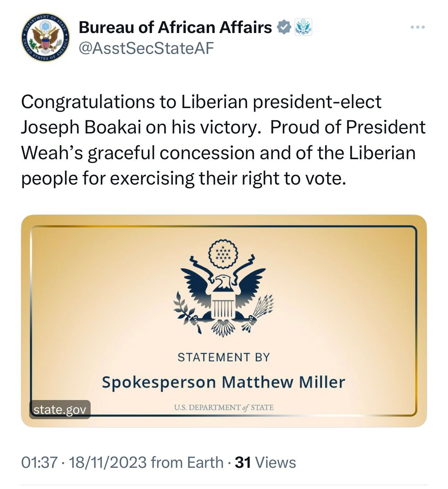Open the Bureau of African Affairs display name
The height and width of the screenshot is (489, 448).
click(175, 27)
